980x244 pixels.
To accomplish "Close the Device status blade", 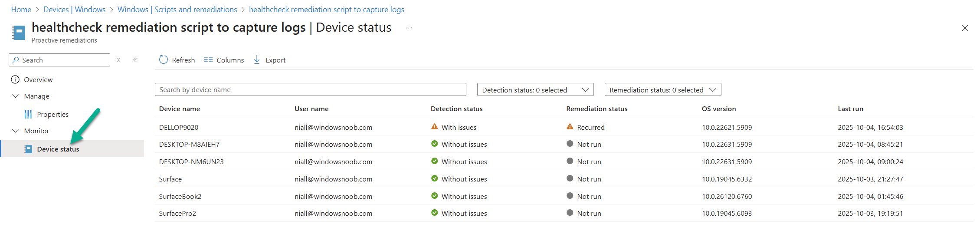I will pos(965,28).
